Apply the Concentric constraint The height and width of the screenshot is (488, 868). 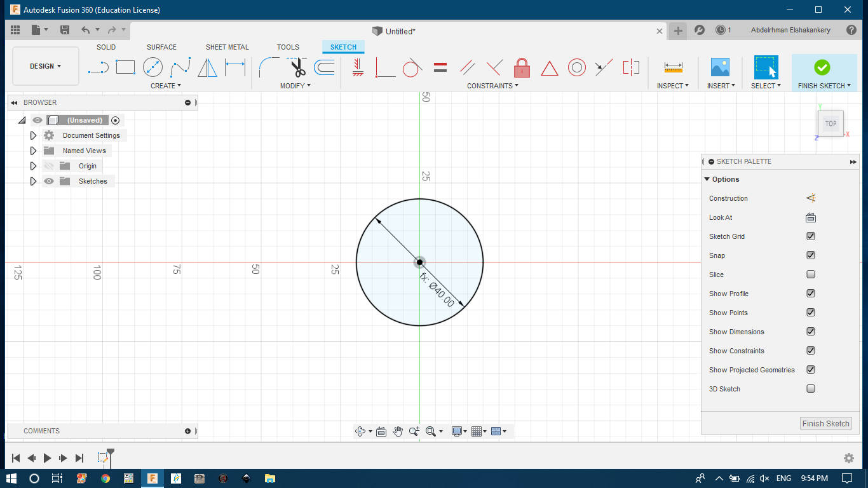coord(576,67)
